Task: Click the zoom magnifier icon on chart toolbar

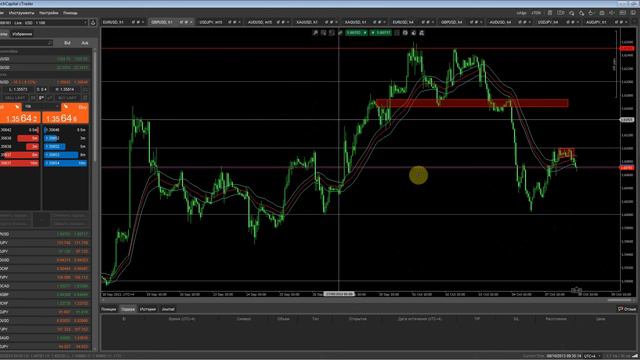Action: 315,33
